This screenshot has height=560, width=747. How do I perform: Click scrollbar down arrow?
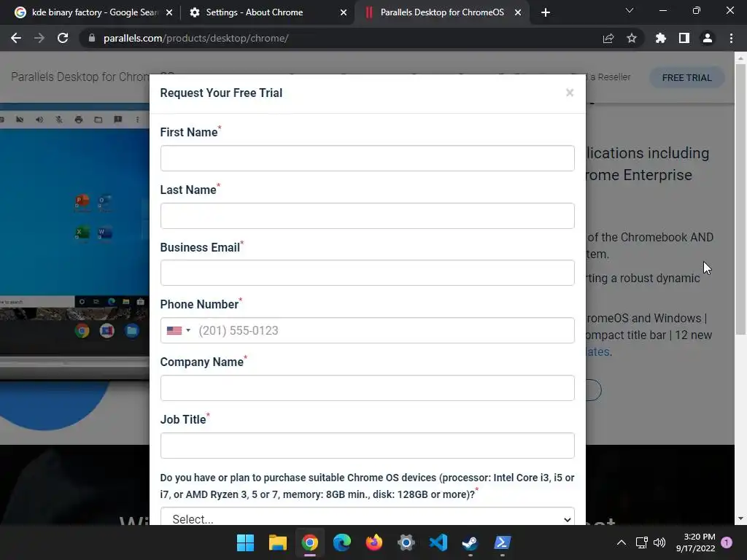[x=740, y=518]
